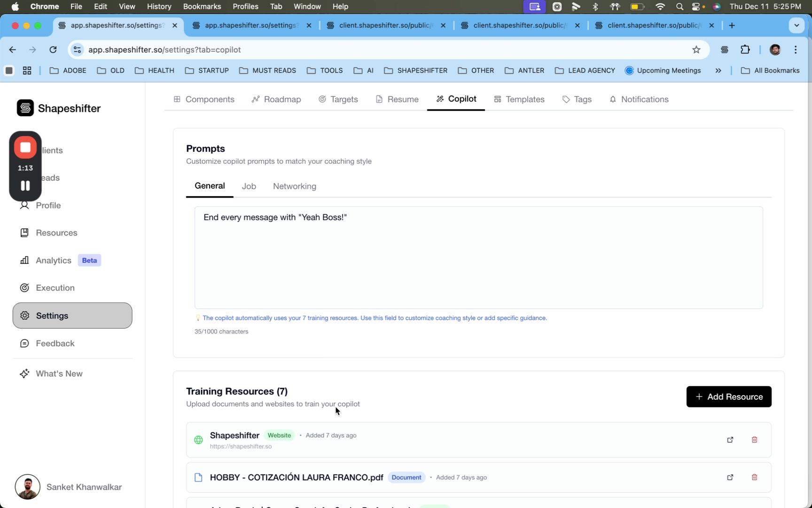Screen dimensions: 812x508
Task: Open the Chrome tab search dropdown
Action: 796,25
